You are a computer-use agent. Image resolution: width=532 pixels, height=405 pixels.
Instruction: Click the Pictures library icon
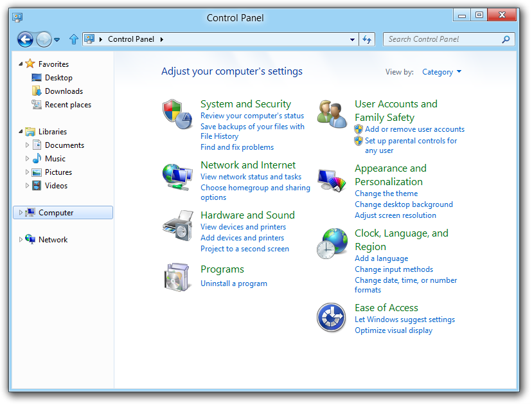tap(37, 172)
